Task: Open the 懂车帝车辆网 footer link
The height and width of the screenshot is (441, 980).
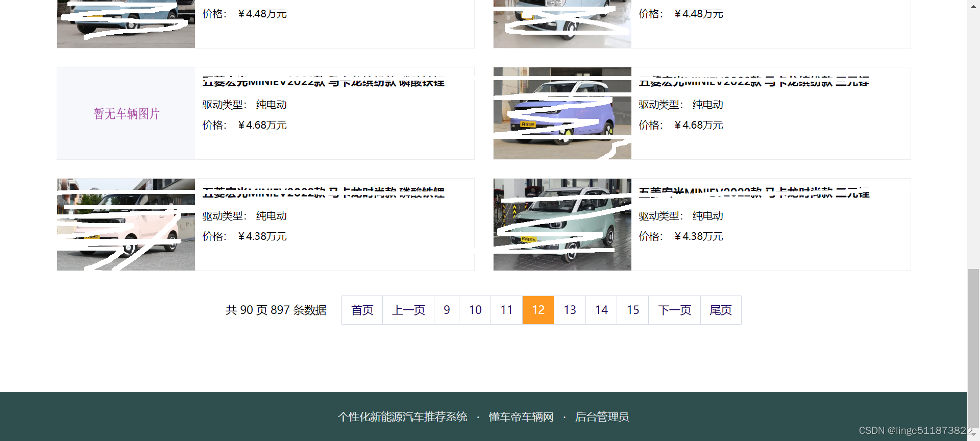Action: 521,417
